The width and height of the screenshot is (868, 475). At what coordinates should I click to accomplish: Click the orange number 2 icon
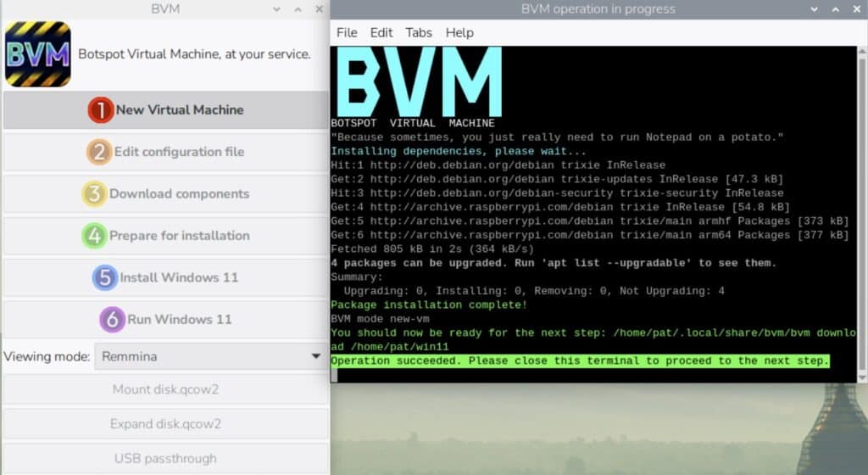(x=99, y=152)
